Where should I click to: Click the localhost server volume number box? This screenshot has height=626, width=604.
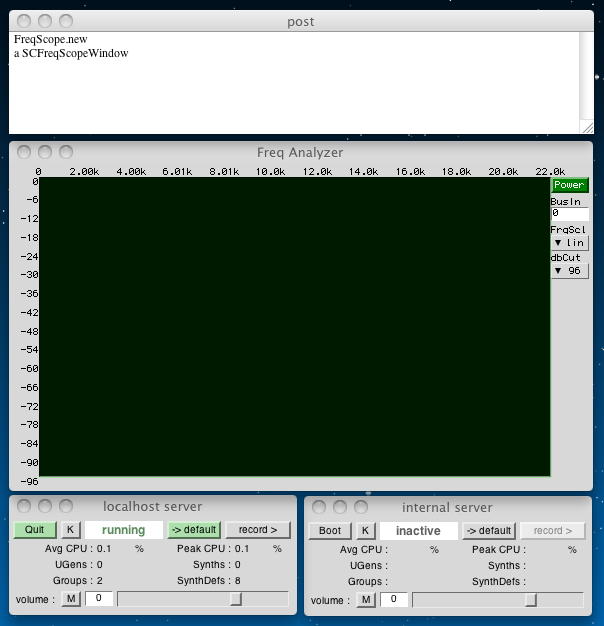[x=99, y=598]
